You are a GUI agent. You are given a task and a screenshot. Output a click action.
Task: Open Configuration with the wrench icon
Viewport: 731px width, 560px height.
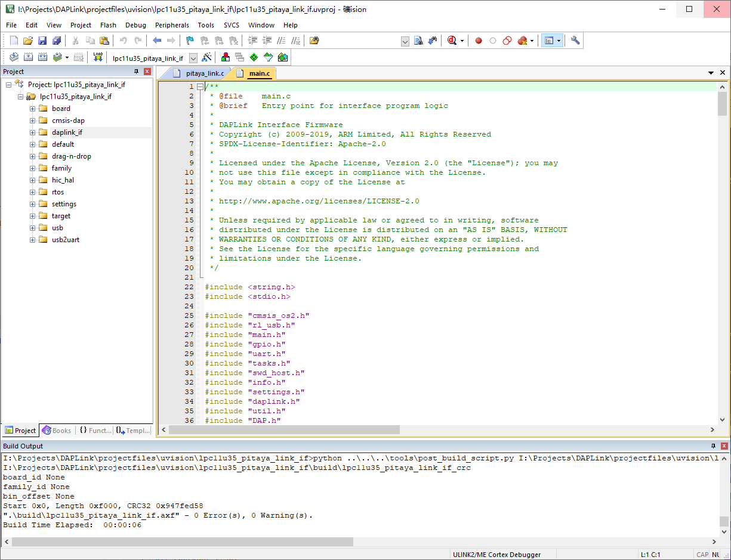(x=575, y=41)
